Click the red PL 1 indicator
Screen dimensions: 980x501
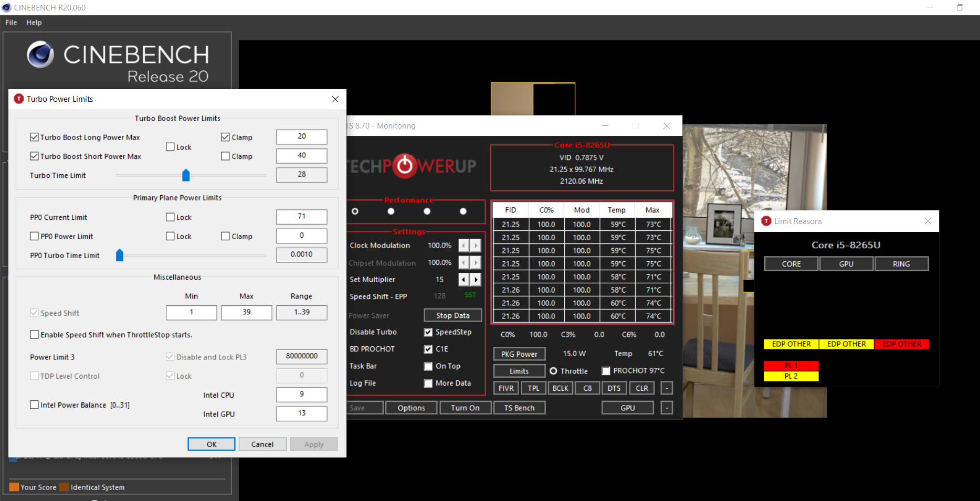791,366
